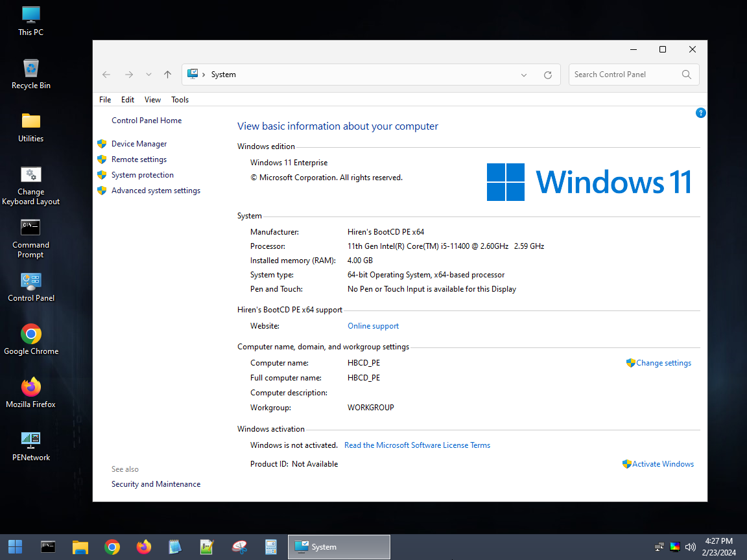Refresh the System page with reload icon
This screenshot has width=747, height=560.
(x=548, y=75)
